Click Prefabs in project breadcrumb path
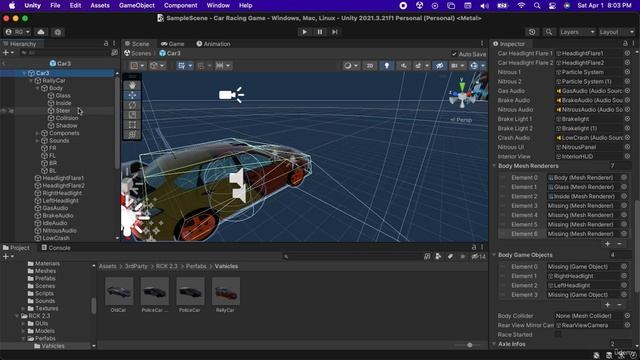Image resolution: width=640 pixels, height=360 pixels. coord(196,266)
